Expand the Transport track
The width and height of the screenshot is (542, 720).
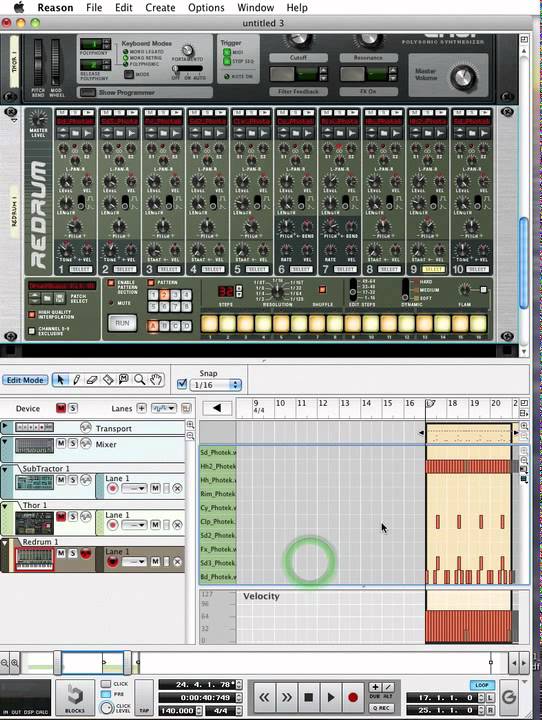(x=5, y=426)
